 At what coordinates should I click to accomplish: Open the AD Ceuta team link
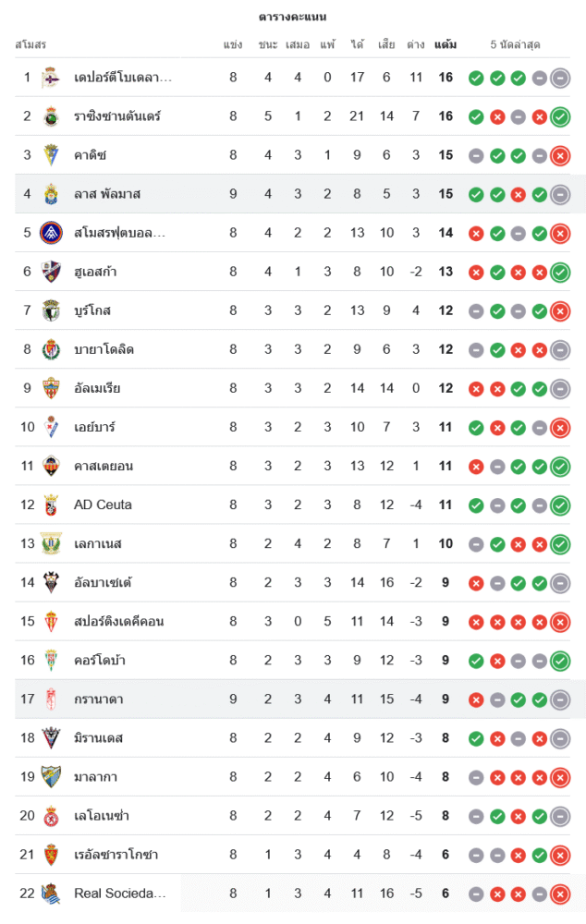(103, 505)
